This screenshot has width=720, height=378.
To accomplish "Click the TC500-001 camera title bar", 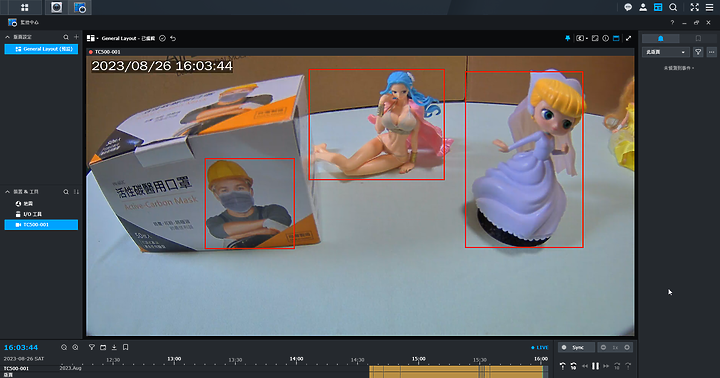I will point(360,52).
